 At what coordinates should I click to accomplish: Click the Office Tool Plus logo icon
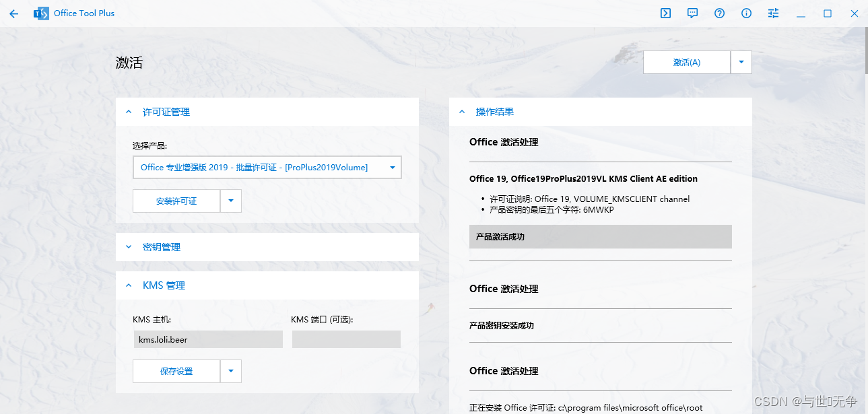41,13
